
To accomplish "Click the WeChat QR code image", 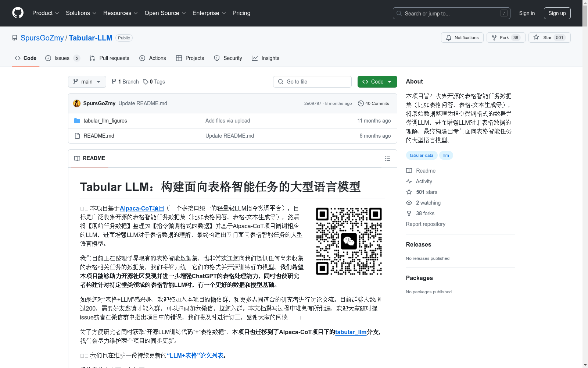I will [349, 241].
